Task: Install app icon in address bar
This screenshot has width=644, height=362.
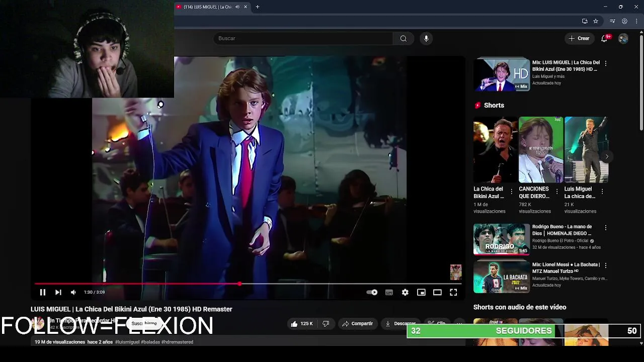Action: click(x=585, y=21)
